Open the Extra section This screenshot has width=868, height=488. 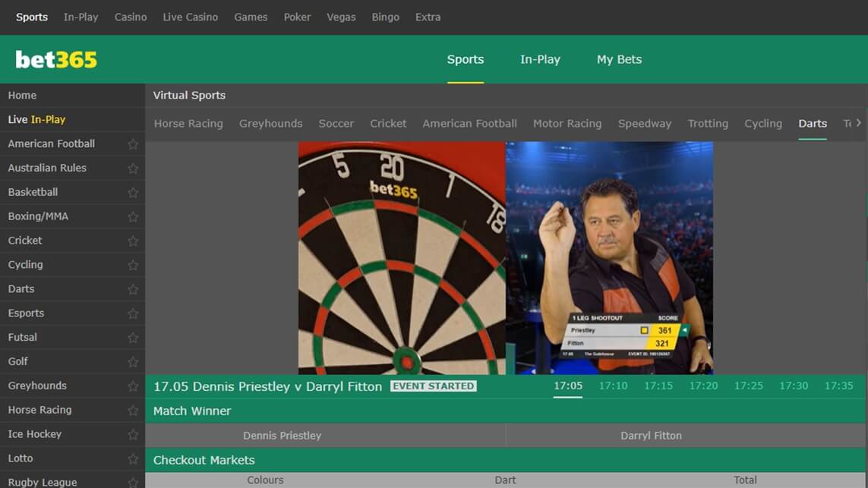coord(428,17)
